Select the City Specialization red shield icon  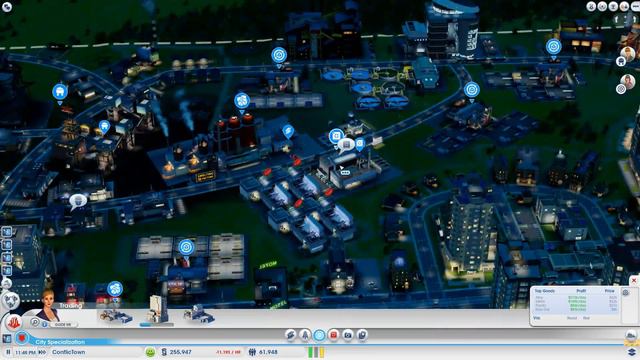(22, 338)
